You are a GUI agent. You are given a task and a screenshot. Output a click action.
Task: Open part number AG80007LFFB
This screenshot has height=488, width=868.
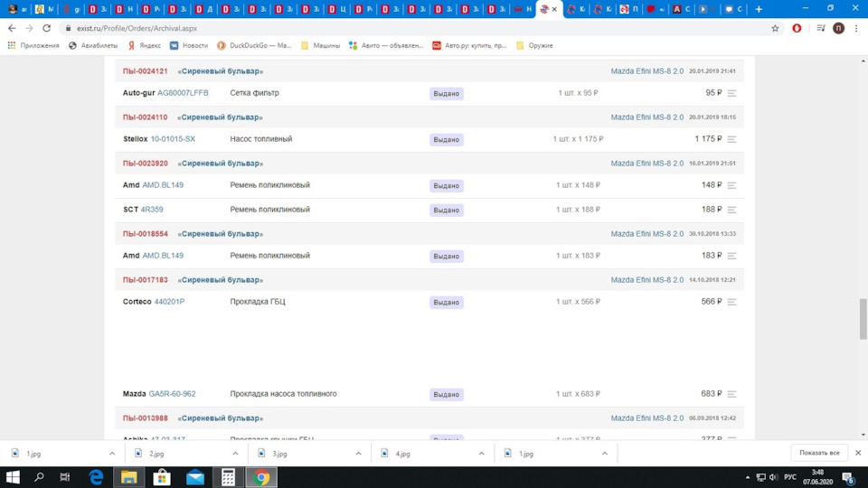(183, 93)
